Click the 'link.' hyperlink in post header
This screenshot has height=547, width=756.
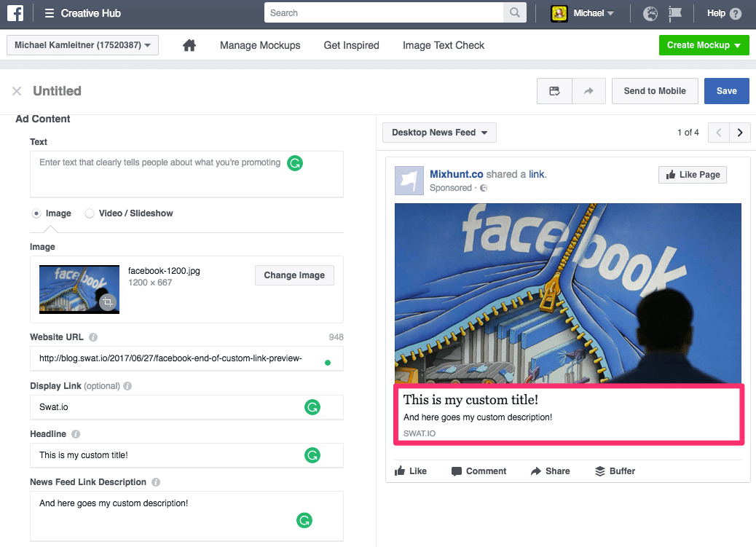[538, 174]
